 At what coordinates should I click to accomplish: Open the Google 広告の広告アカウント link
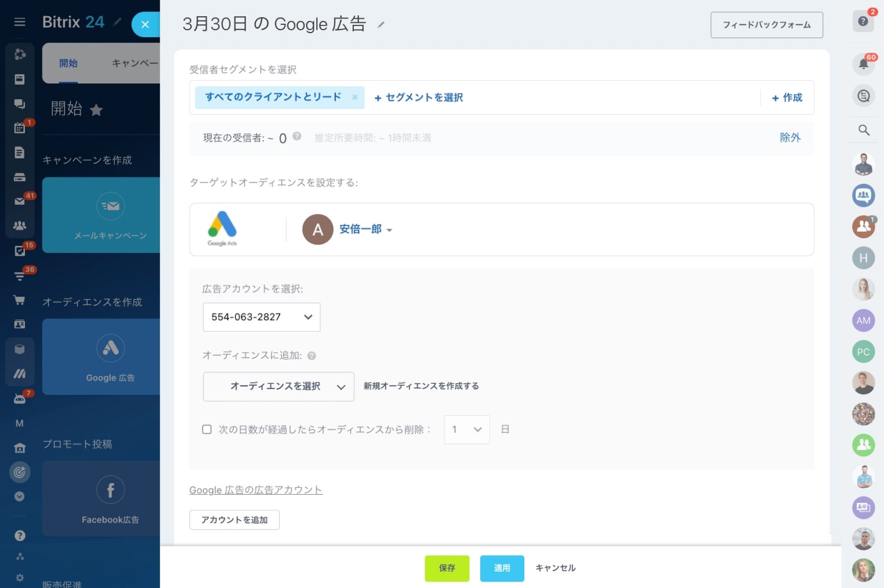256,490
